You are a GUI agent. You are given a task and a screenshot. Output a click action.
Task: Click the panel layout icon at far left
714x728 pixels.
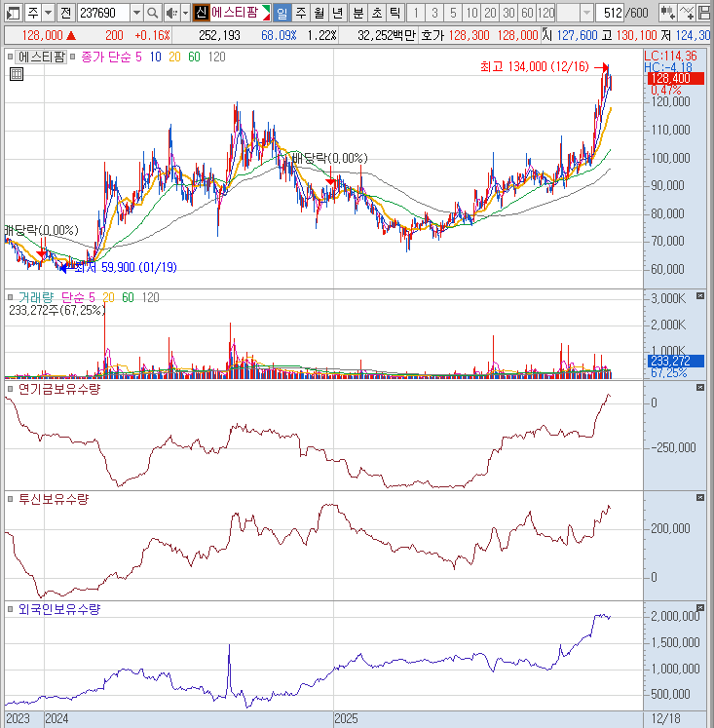pos(12,13)
